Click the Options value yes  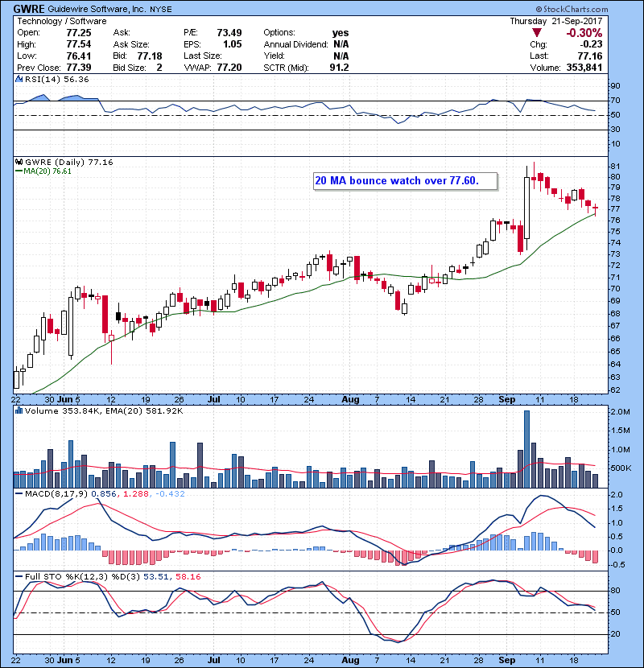[341, 33]
